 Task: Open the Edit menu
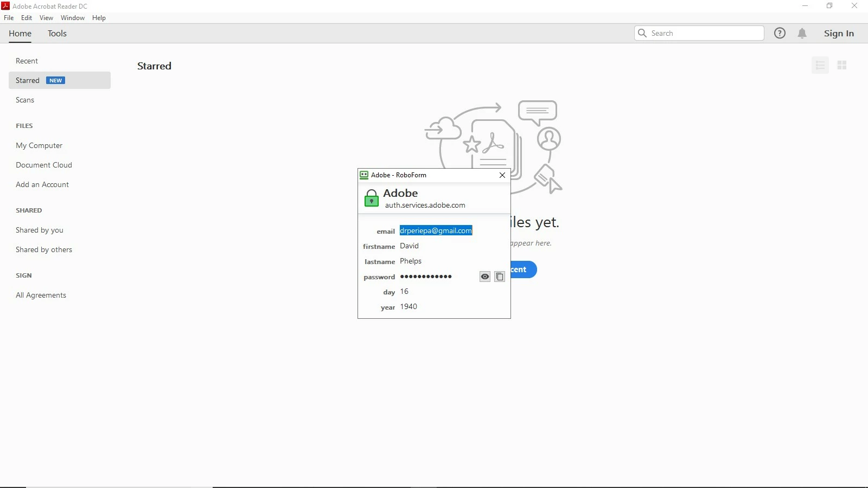[x=27, y=18]
